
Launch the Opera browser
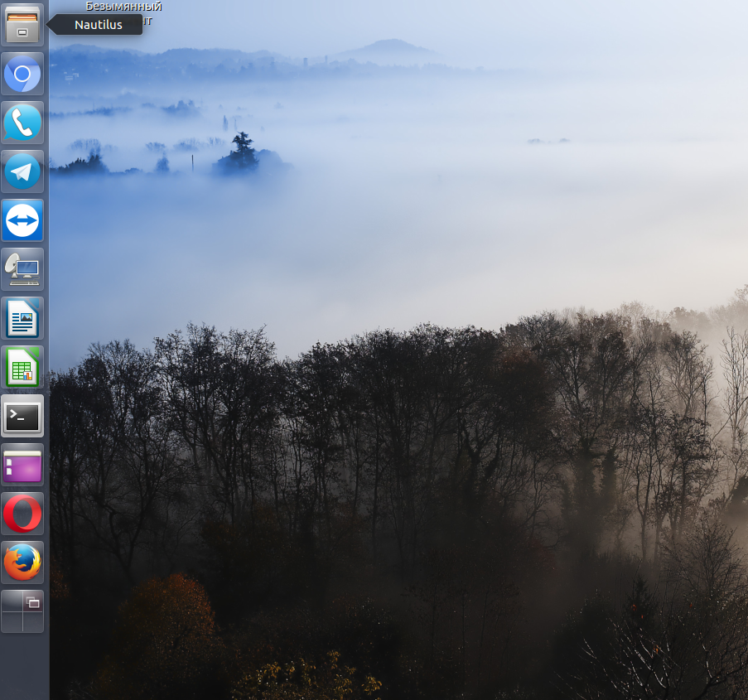coord(22,514)
